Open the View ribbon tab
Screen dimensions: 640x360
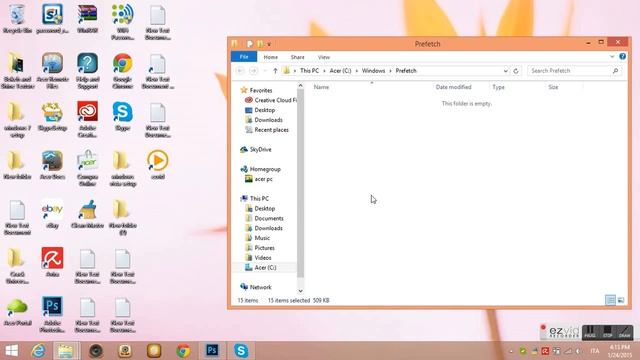324,57
